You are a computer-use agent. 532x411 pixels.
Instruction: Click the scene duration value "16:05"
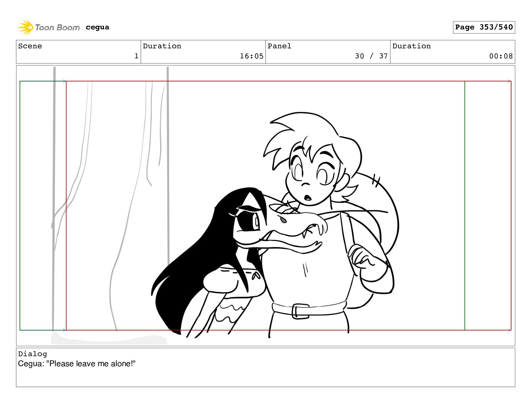251,56
